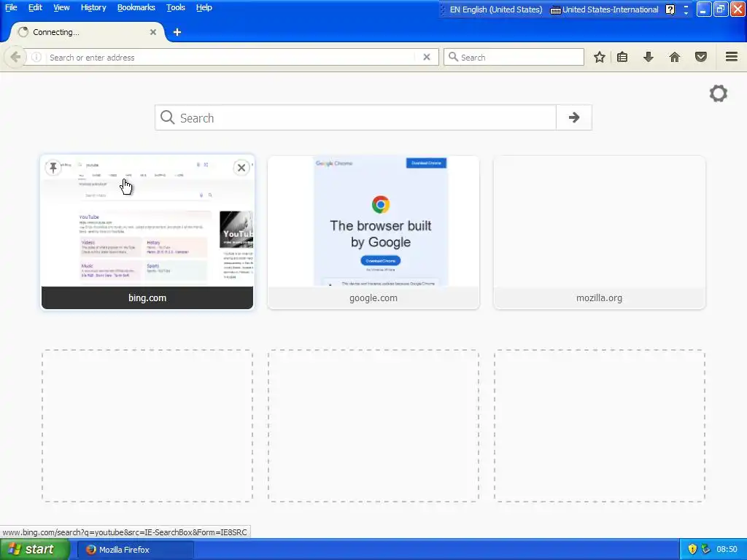Screen dimensions: 747x560
Task: Open the Bookmarks menu
Action: coord(136,7)
